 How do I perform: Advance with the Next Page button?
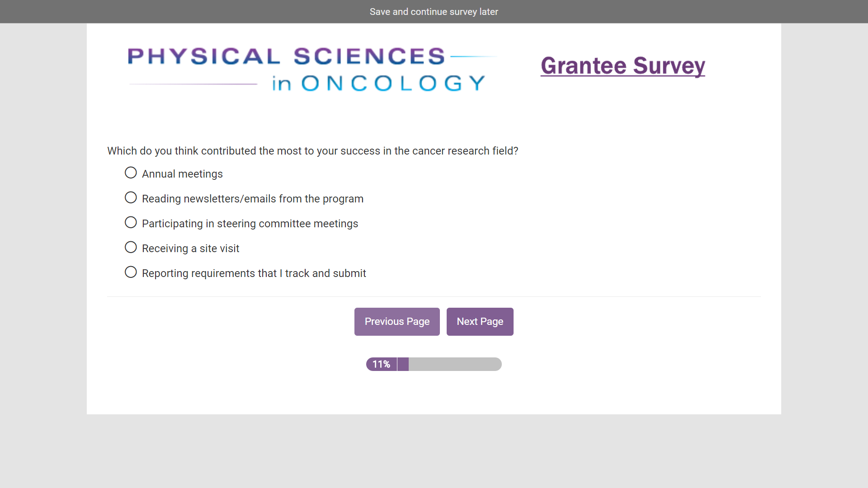coord(480,322)
